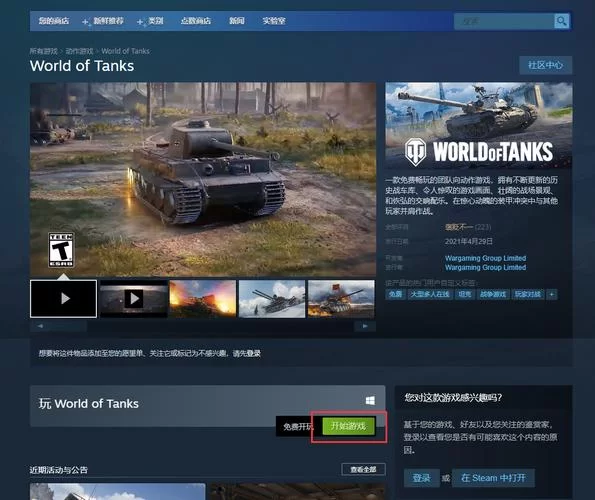Select the snowy tank screenshot thumbnail
Viewport: 595px width, 500px height.
272,299
